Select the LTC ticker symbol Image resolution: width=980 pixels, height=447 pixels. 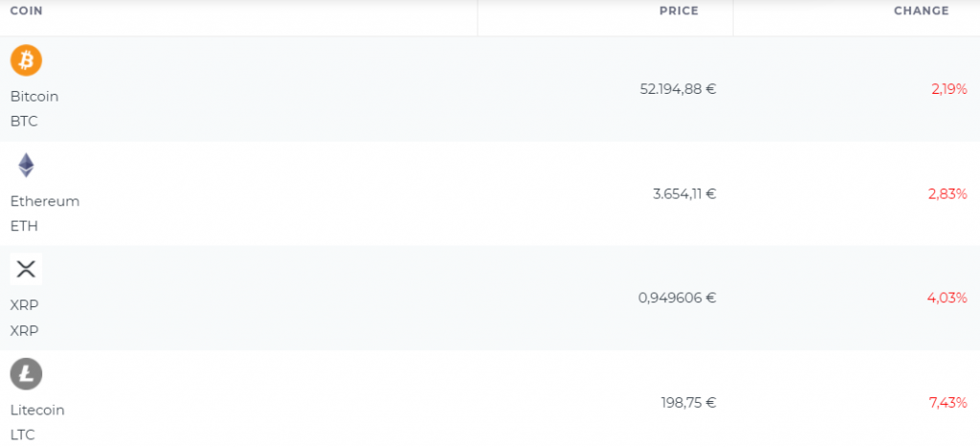[x=23, y=436]
